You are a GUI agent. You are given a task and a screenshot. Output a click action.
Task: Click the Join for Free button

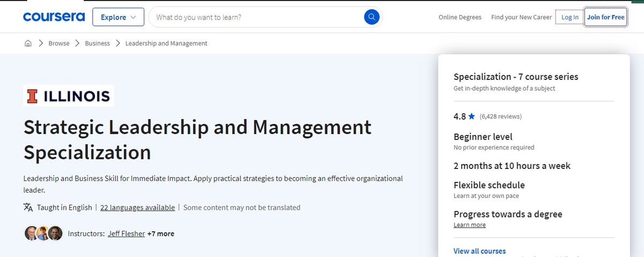click(x=606, y=17)
